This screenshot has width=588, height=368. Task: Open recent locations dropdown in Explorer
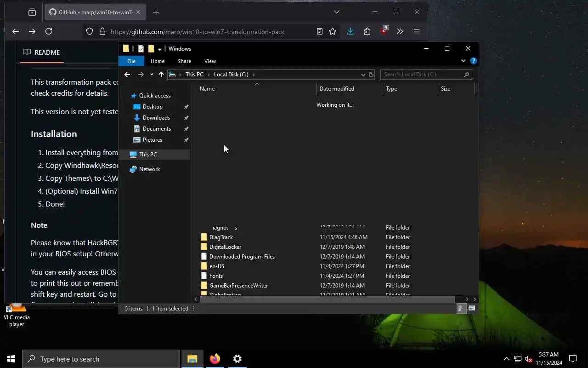click(152, 75)
